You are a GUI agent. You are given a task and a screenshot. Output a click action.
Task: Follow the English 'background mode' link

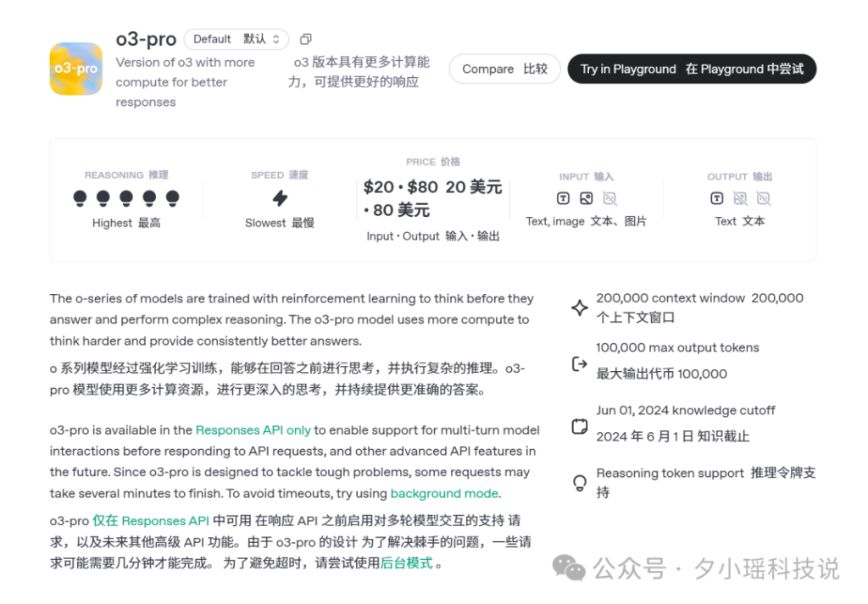click(443, 493)
